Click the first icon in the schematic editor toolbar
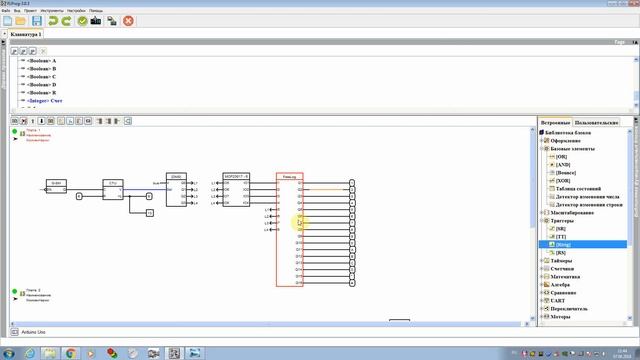640x360 pixels. pos(15,121)
